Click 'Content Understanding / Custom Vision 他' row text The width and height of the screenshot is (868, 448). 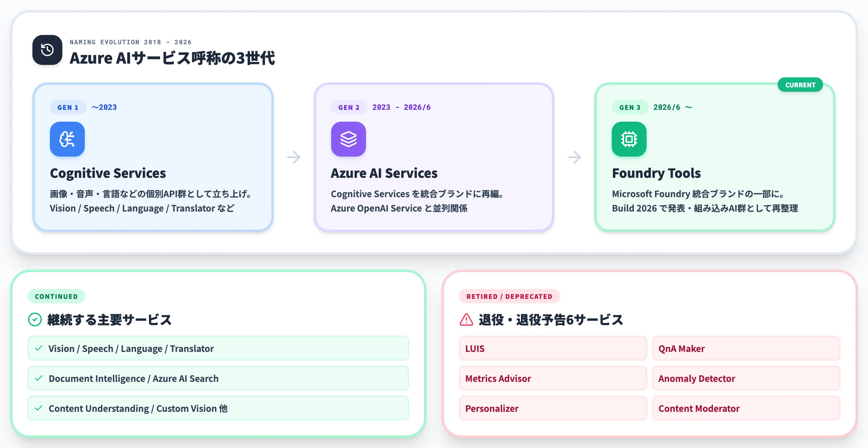point(138,409)
